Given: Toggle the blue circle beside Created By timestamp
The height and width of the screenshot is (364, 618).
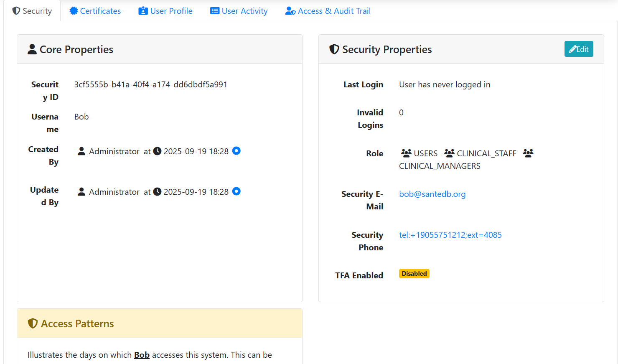Looking at the screenshot, I should (236, 151).
